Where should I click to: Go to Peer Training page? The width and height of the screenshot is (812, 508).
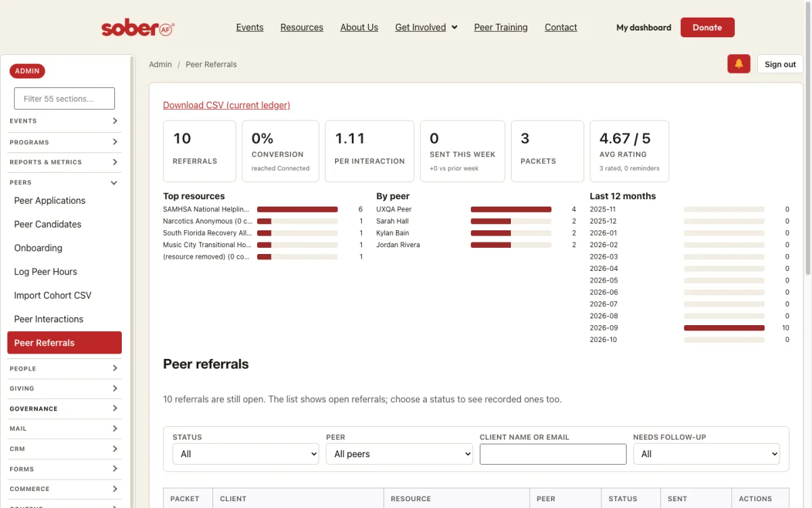tap(501, 27)
